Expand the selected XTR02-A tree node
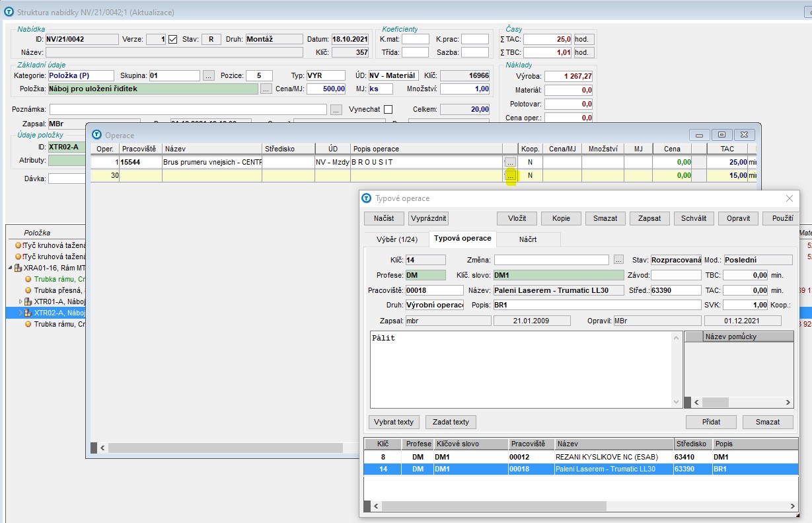Viewport: 812px width, 523px height. (x=20, y=313)
